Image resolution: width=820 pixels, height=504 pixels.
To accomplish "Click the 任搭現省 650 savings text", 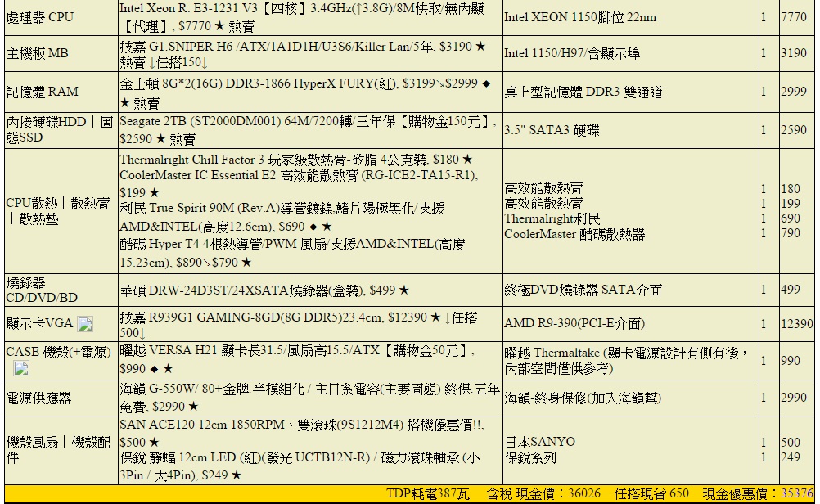I will 651,493.
